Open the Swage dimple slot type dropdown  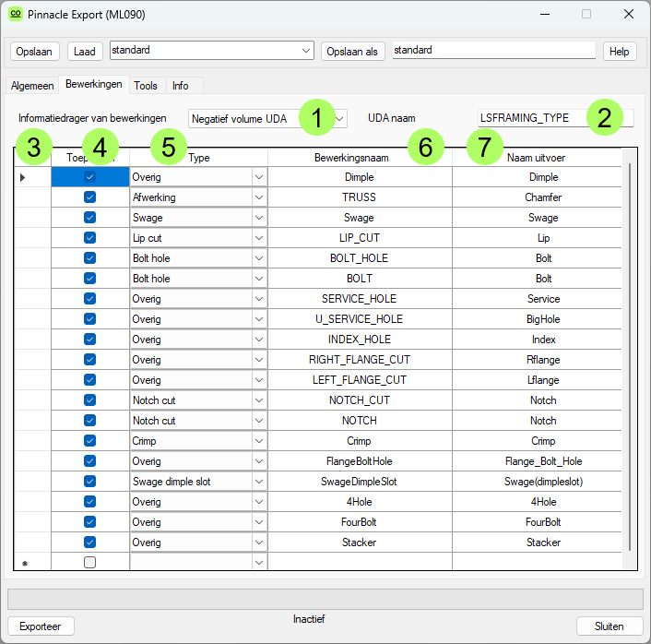tap(259, 482)
